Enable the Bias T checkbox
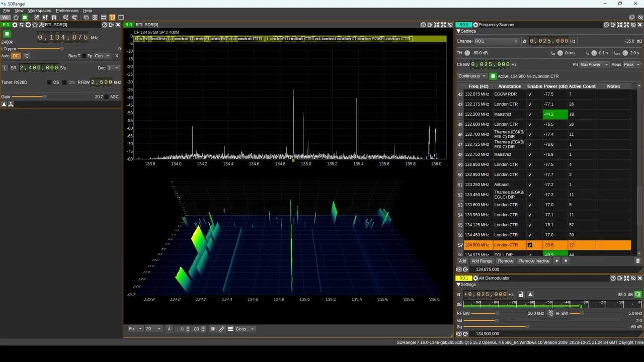644x362 pixels. click(x=84, y=56)
